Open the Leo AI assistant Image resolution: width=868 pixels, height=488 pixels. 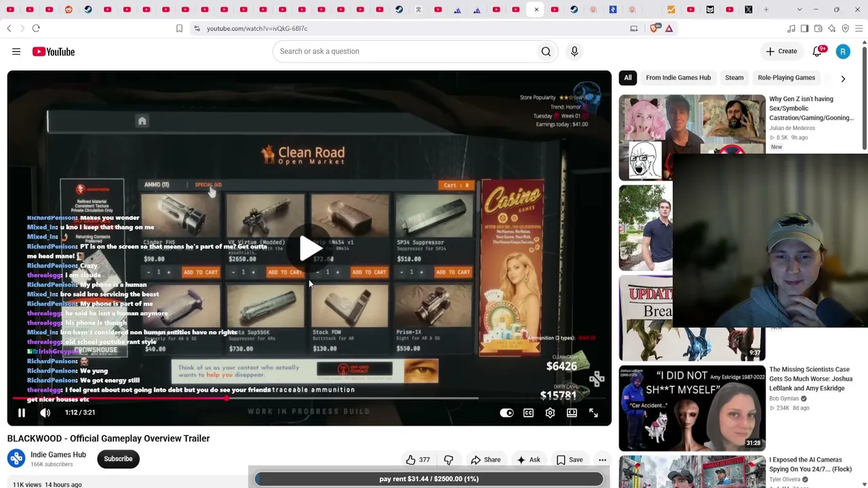831,28
